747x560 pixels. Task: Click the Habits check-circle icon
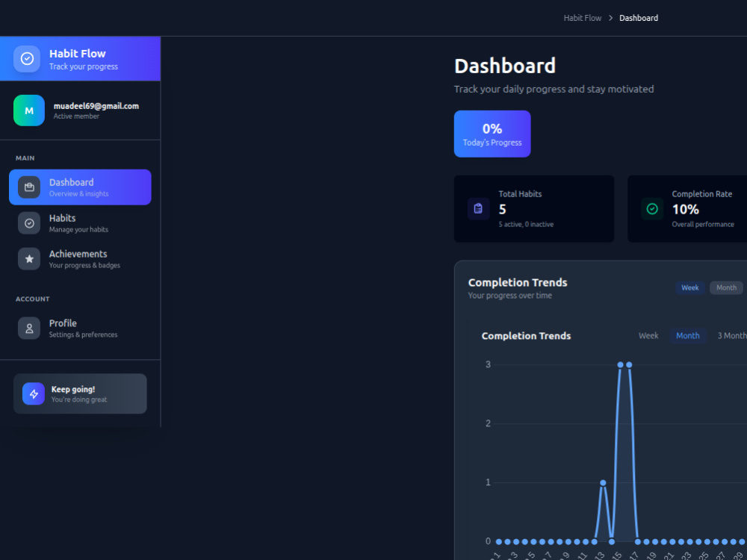coord(29,223)
